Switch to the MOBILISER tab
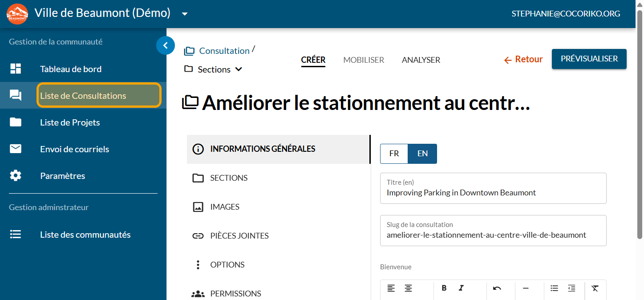 363,60
